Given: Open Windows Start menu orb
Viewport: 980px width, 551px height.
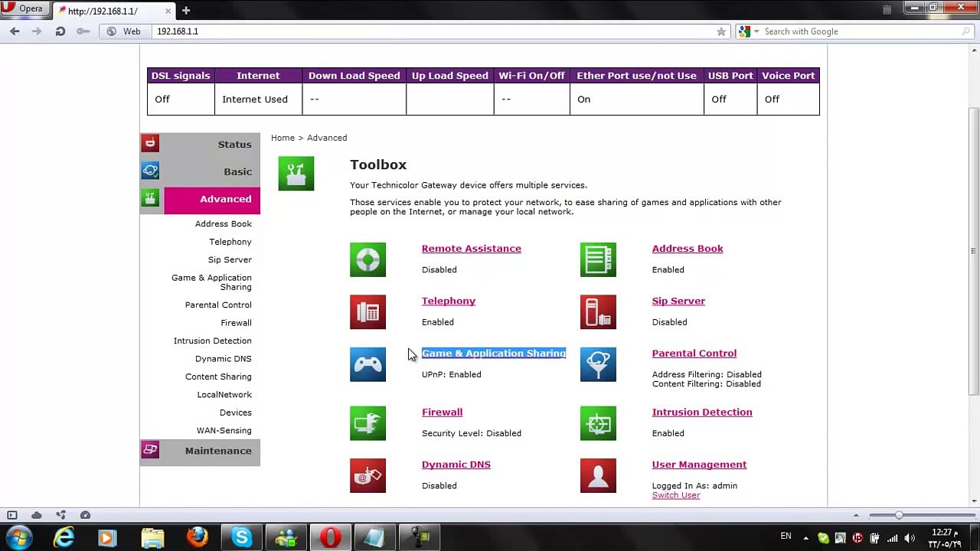Looking at the screenshot, I should (x=18, y=537).
